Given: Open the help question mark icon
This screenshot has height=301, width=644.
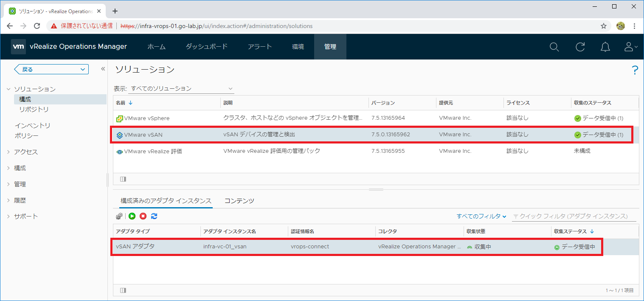Looking at the screenshot, I should (635, 70).
